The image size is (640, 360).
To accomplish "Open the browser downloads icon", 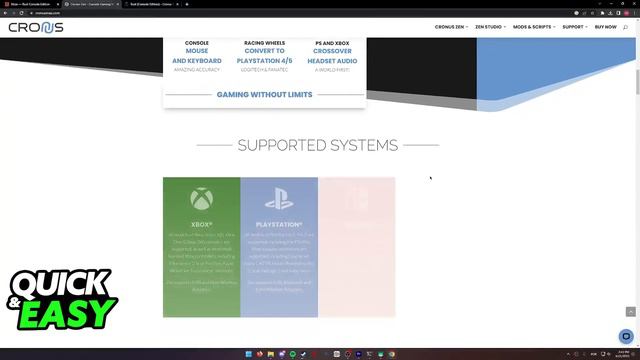I will click(610, 13).
